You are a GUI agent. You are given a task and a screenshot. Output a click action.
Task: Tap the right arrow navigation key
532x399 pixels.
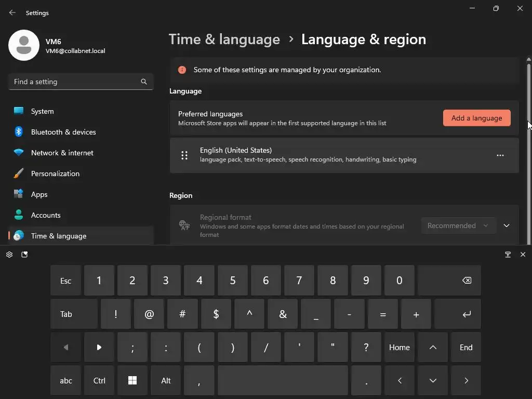(x=466, y=381)
